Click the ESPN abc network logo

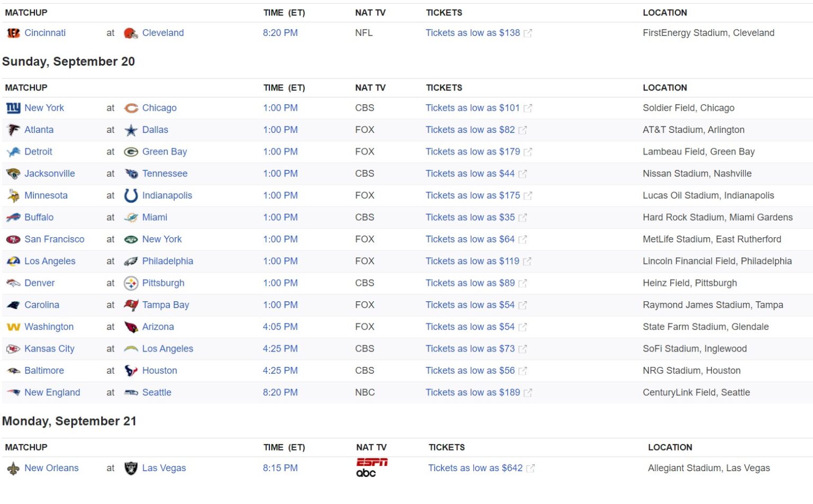(371, 468)
